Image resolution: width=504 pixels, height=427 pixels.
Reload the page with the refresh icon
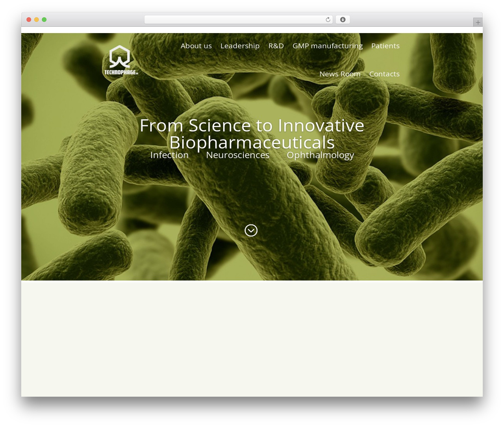[328, 20]
